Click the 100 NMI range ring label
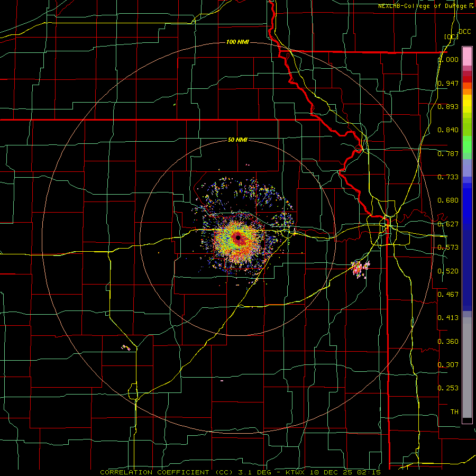This screenshot has height=476, width=476. tap(237, 42)
